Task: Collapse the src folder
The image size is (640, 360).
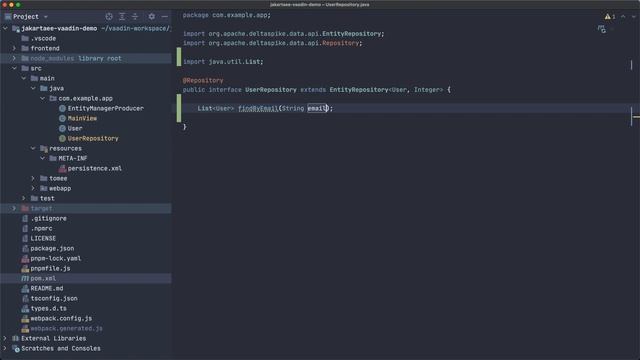Action: 14,68
